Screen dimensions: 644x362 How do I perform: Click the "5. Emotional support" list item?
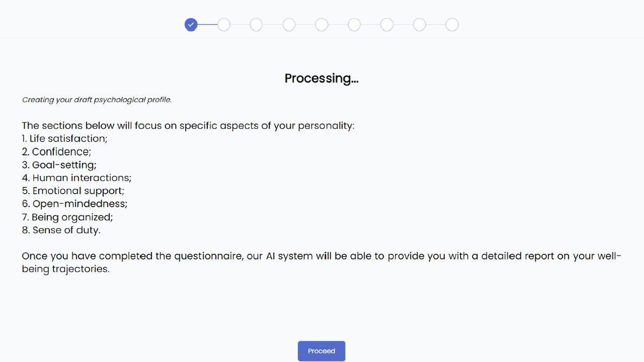coord(73,191)
